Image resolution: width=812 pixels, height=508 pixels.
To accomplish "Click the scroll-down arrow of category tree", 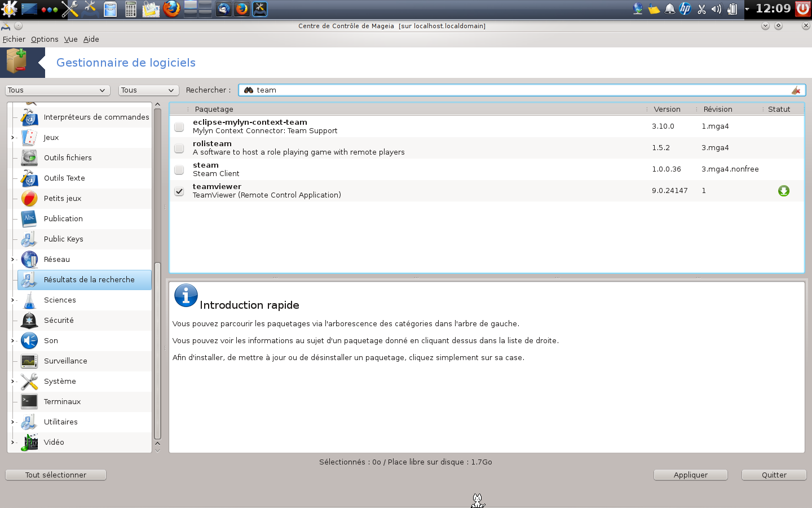I will coord(158,450).
